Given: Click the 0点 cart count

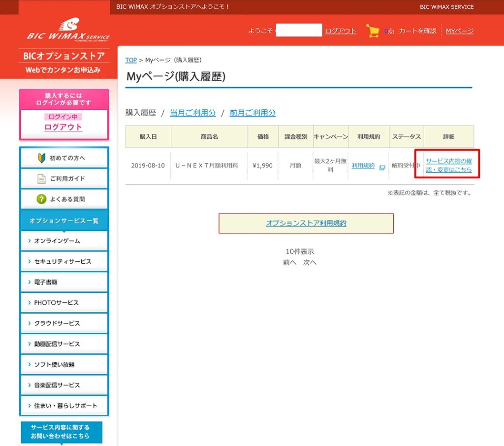Looking at the screenshot, I should [389, 31].
